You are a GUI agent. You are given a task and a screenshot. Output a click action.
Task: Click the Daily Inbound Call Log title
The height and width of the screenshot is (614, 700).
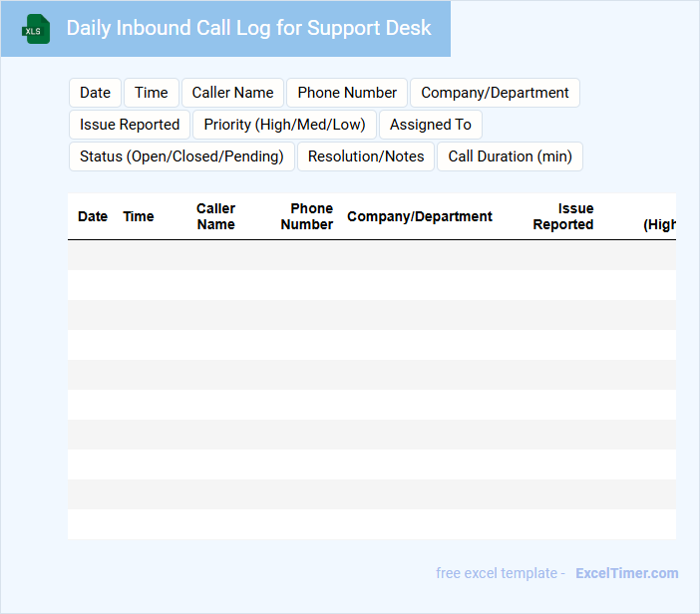[248, 28]
